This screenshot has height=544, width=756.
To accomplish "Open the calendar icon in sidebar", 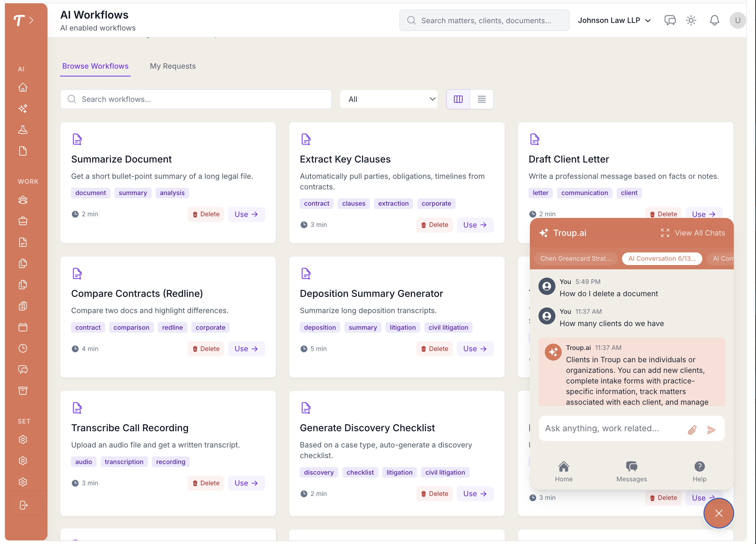I will coord(23,327).
